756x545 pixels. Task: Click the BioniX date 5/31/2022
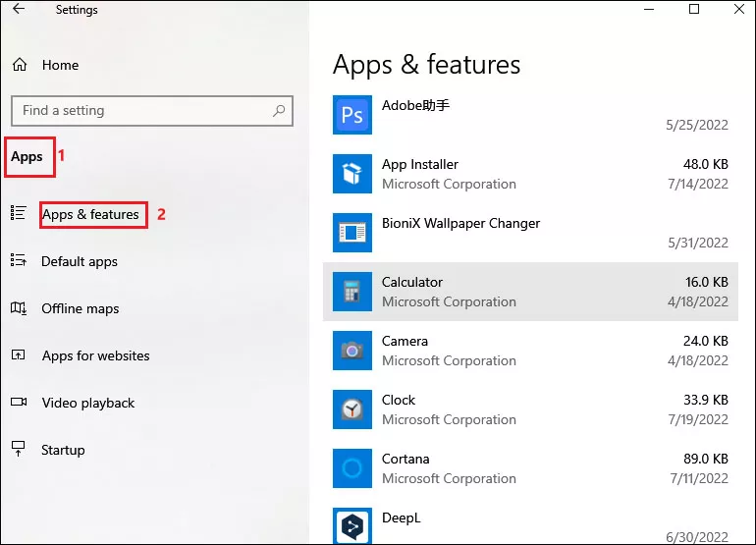(x=698, y=244)
